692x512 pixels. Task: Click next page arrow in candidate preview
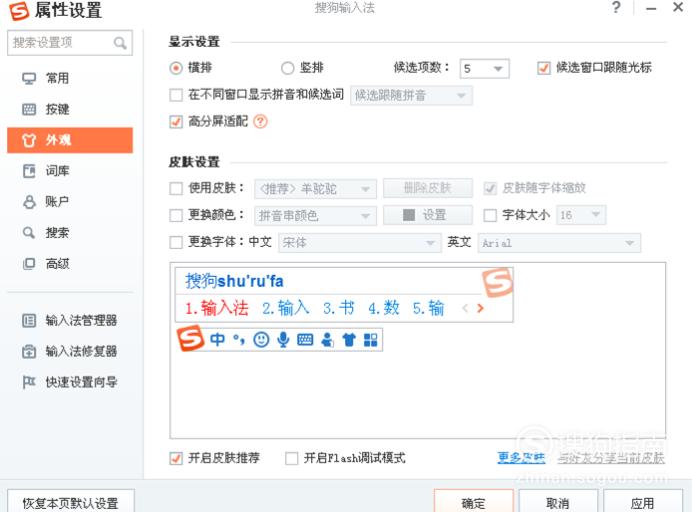tap(481, 308)
